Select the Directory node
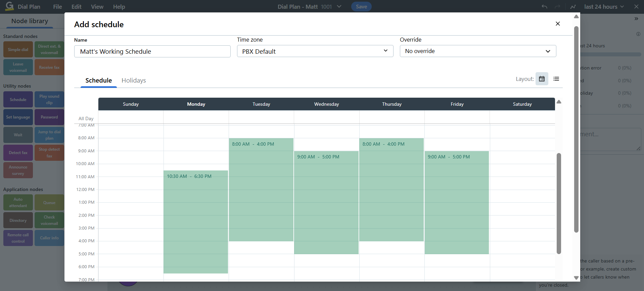Viewport: 644px width, 291px height. click(x=18, y=220)
